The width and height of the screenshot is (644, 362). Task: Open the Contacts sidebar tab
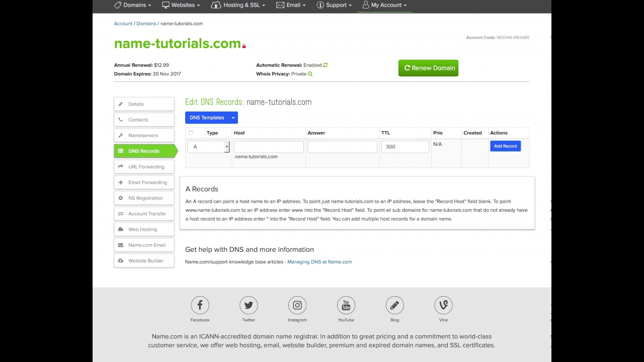144,120
